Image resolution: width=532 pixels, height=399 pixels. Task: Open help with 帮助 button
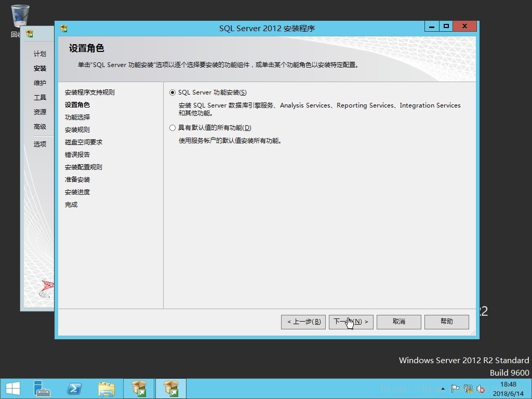point(446,322)
